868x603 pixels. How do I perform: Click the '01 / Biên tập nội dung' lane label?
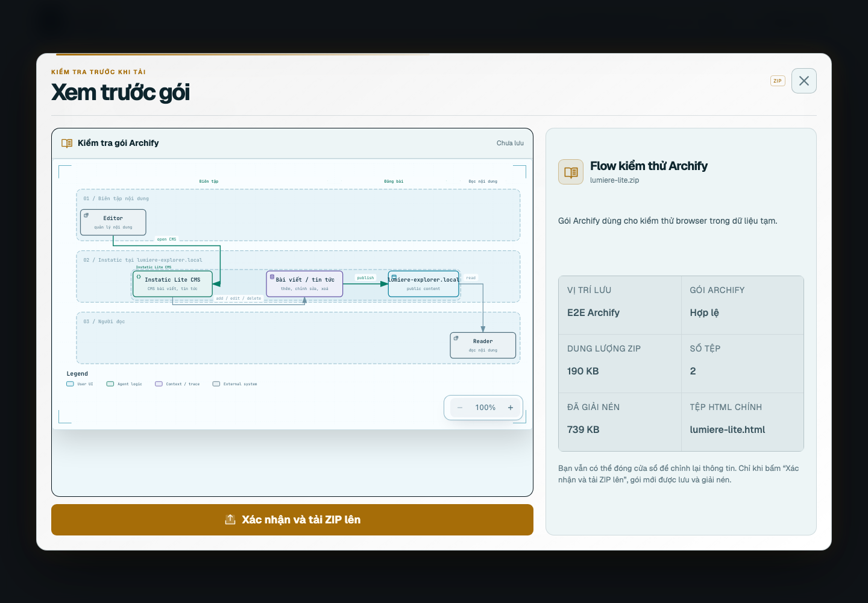[x=116, y=198]
